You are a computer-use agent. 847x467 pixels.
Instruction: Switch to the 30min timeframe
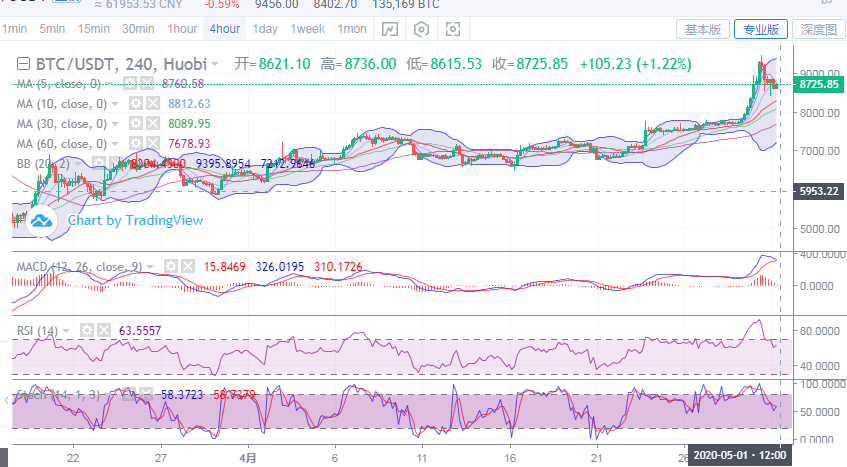pos(138,29)
